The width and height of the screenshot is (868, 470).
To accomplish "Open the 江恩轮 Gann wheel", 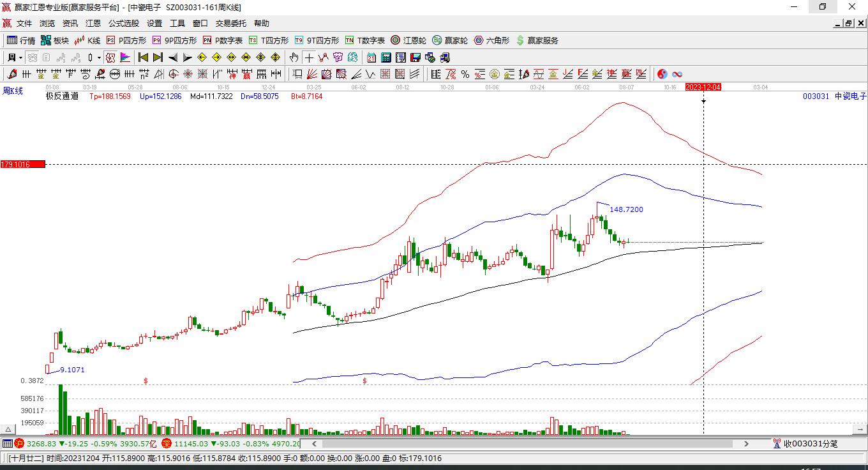I will pyautogui.click(x=408, y=40).
